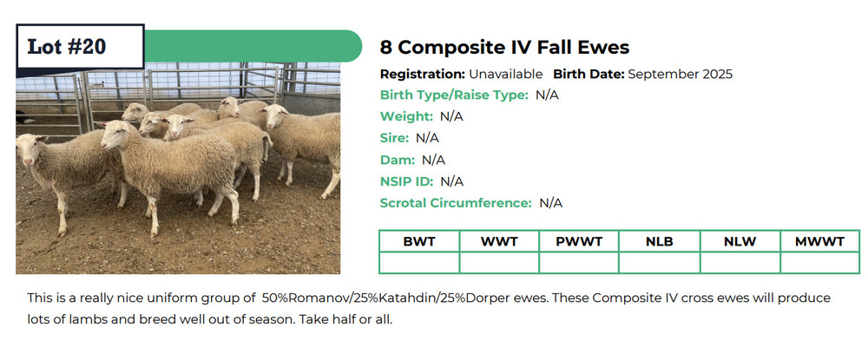Click the PWWT column header
The image size is (868, 354).
(x=579, y=241)
